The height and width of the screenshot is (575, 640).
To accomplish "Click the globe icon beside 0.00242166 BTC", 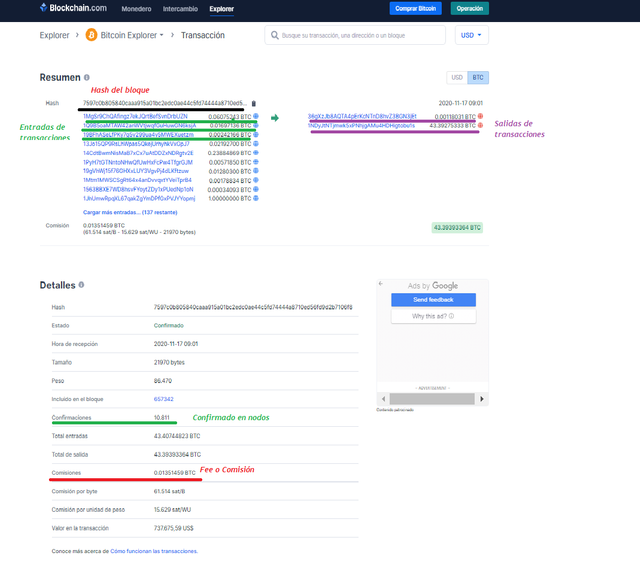I will pos(256,134).
